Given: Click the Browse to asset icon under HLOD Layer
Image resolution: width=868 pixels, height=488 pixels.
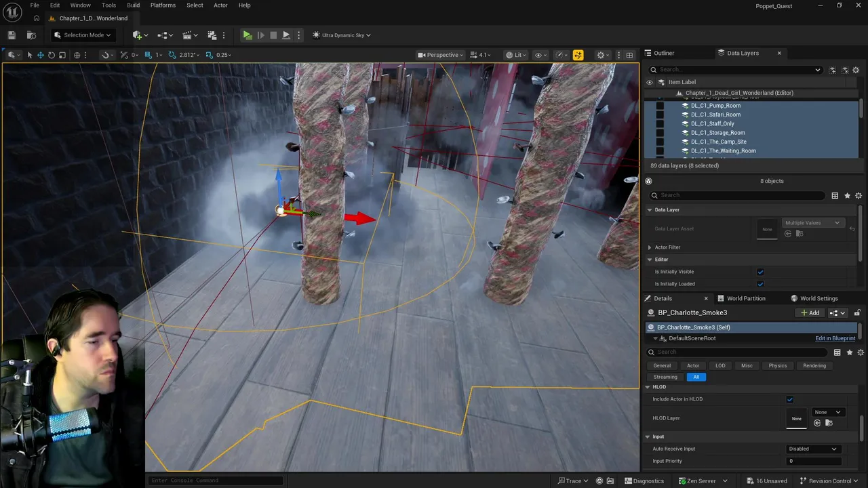Looking at the screenshot, I should click(829, 423).
